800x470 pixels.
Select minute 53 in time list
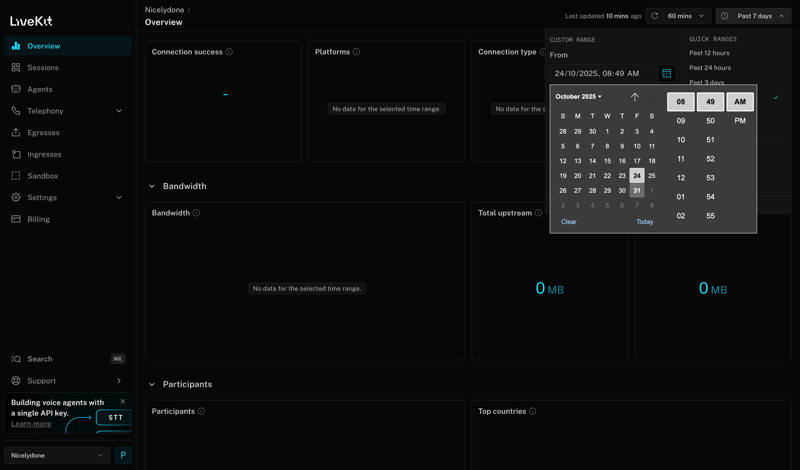pos(710,178)
